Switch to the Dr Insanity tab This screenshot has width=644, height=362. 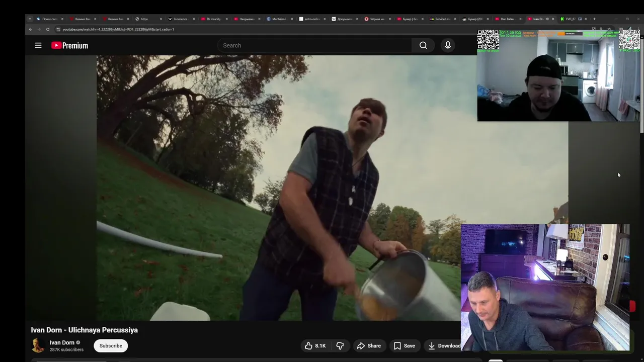tap(213, 19)
